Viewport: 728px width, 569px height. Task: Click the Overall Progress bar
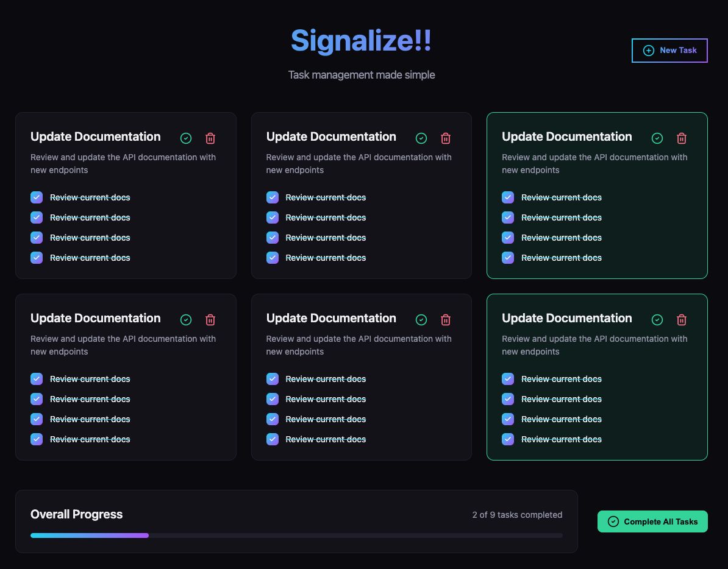tap(296, 535)
